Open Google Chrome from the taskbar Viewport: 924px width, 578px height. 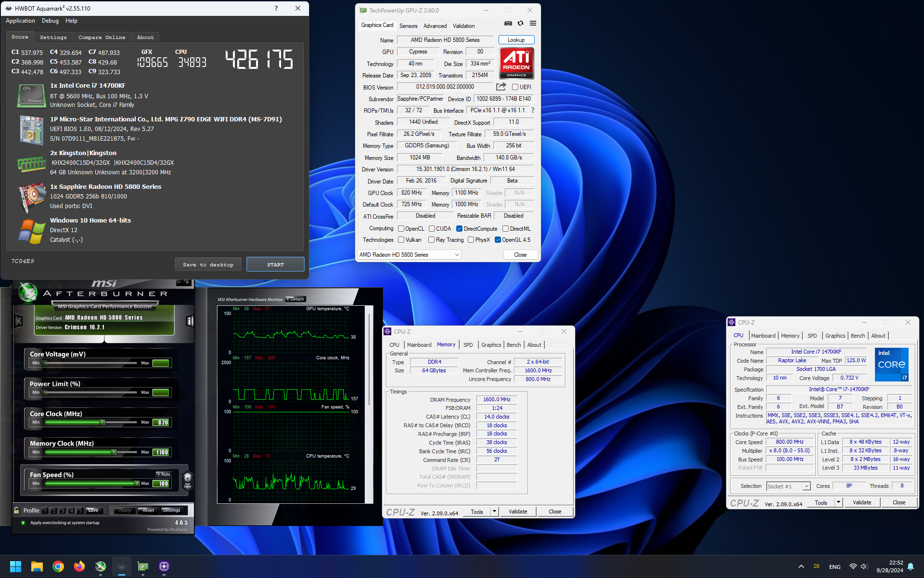tap(58, 566)
